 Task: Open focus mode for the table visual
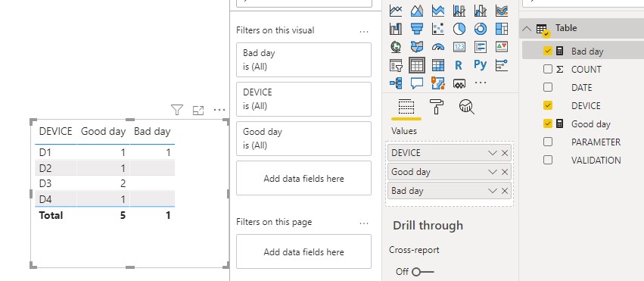198,110
